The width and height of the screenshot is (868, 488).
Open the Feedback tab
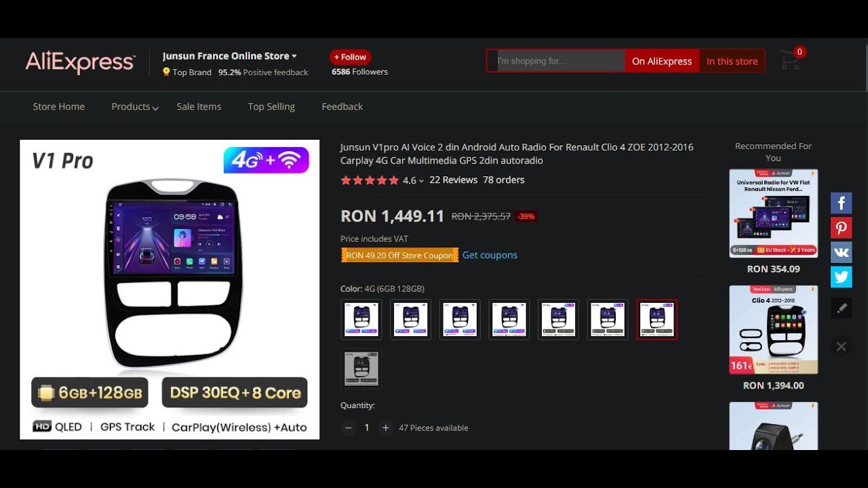pyautogui.click(x=342, y=106)
